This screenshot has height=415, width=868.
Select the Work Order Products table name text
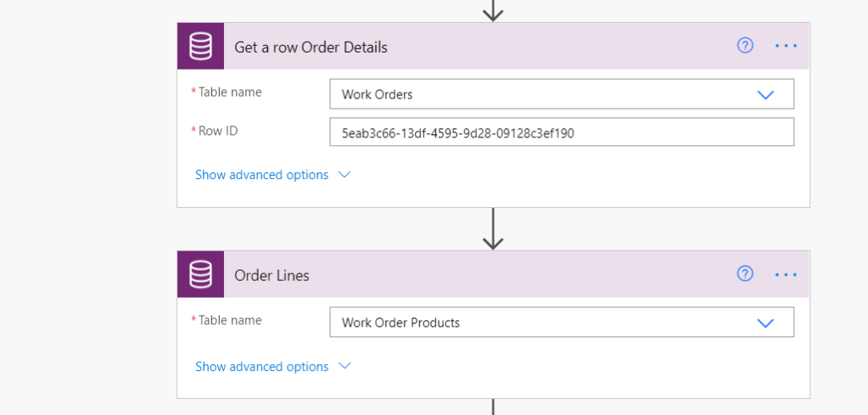click(x=400, y=323)
